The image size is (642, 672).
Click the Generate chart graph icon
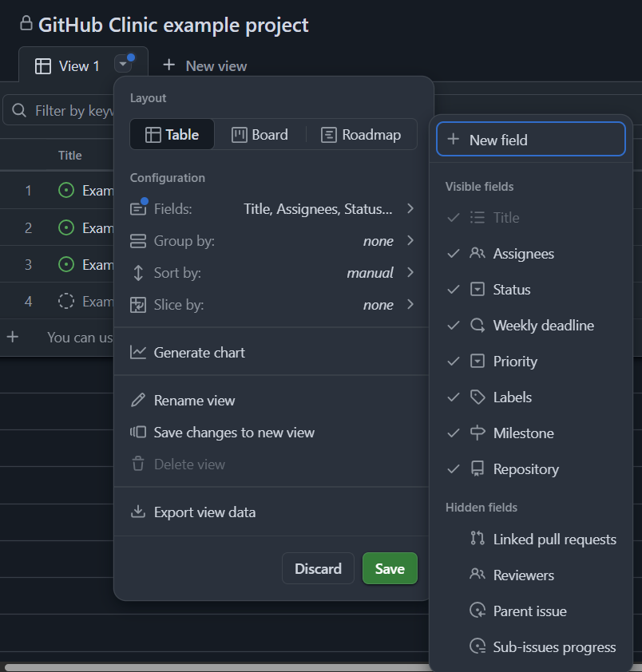[x=138, y=352]
